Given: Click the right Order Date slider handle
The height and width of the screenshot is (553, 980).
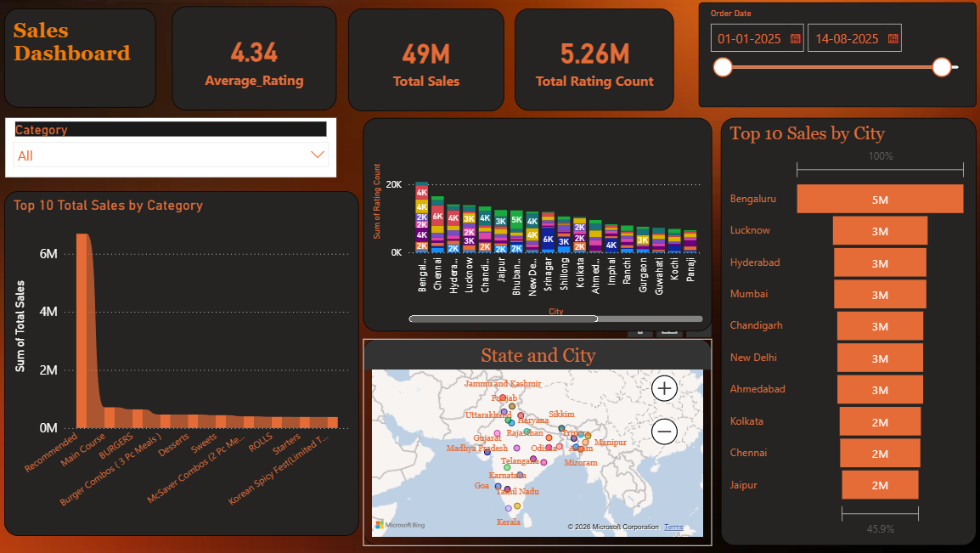Looking at the screenshot, I should (x=941, y=67).
